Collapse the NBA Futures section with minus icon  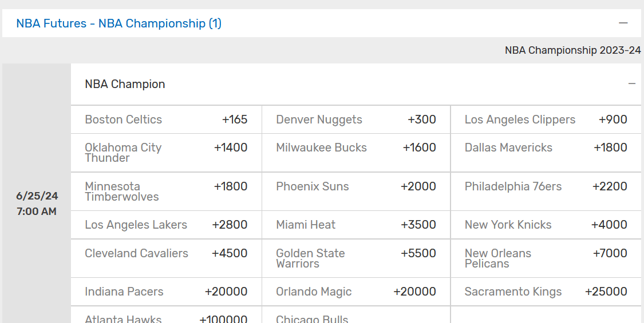pos(623,23)
